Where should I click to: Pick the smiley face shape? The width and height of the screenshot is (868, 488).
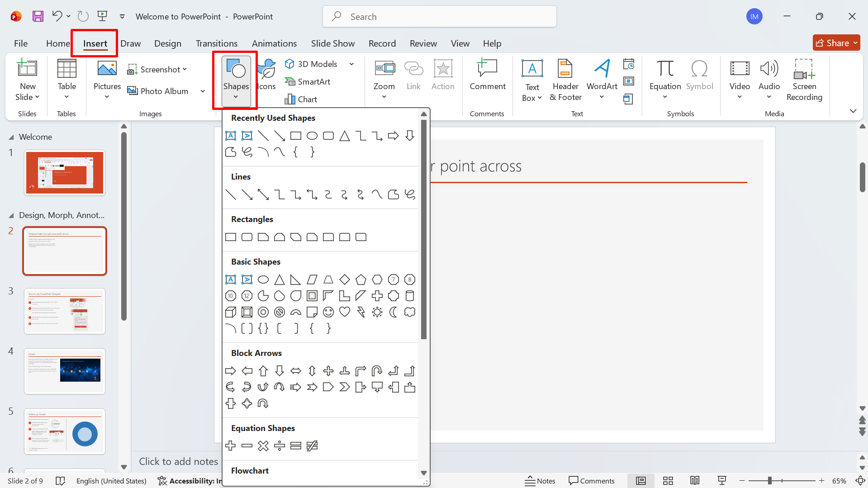pos(328,312)
